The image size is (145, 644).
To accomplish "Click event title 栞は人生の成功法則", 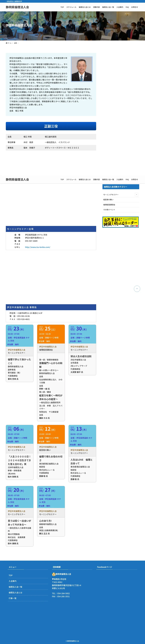I will pos(81,356).
